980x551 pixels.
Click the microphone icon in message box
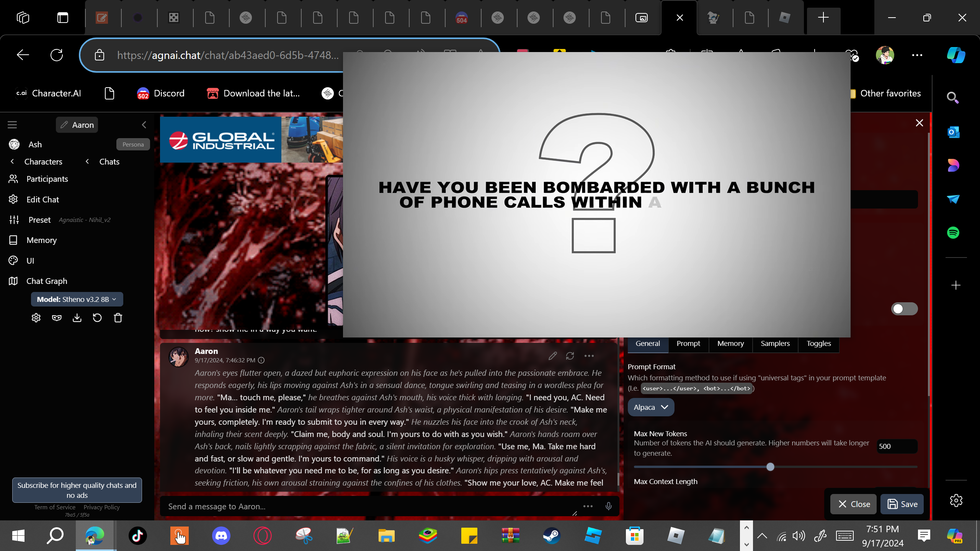pos(608,506)
